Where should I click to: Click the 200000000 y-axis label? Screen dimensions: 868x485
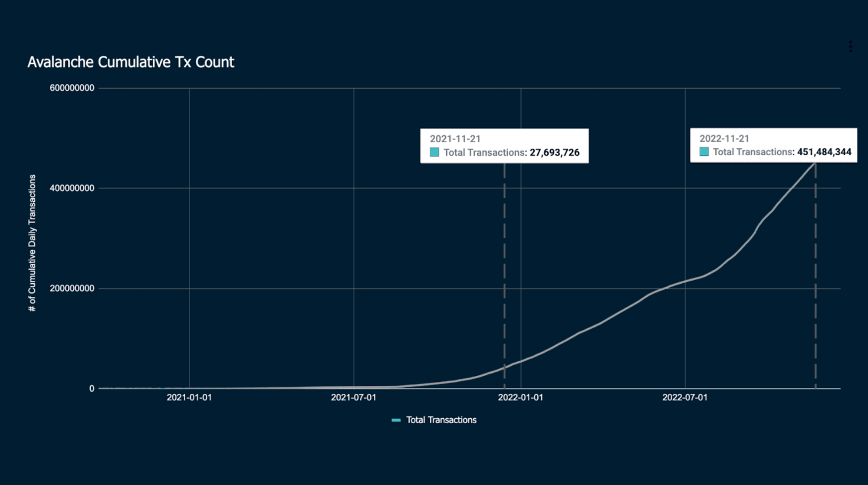(x=72, y=288)
